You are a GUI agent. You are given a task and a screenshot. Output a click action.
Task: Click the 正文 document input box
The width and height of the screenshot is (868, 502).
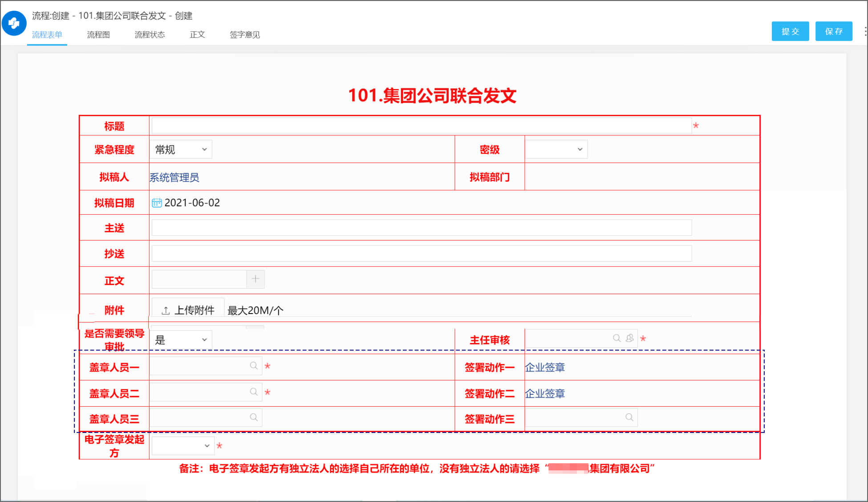tap(199, 279)
